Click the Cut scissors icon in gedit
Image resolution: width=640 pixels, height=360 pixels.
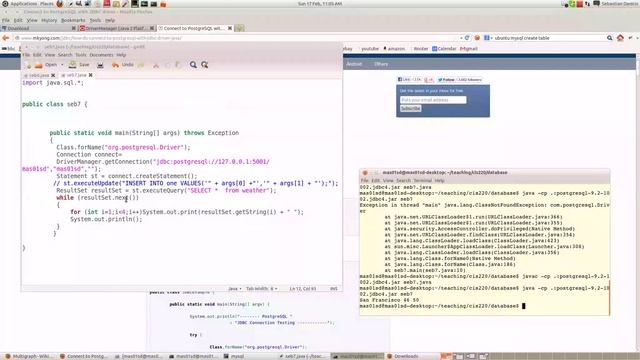pos(156,65)
